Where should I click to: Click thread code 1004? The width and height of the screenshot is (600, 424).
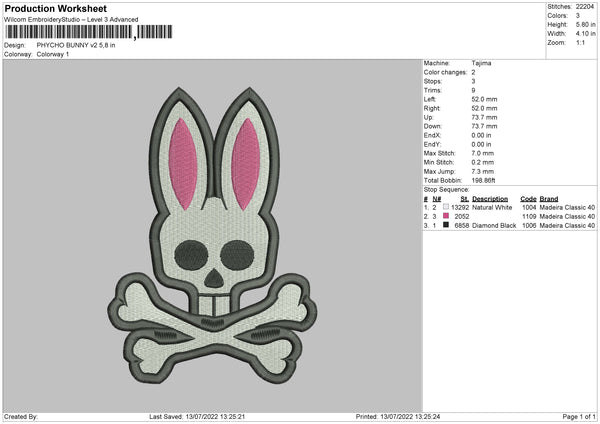(x=529, y=207)
